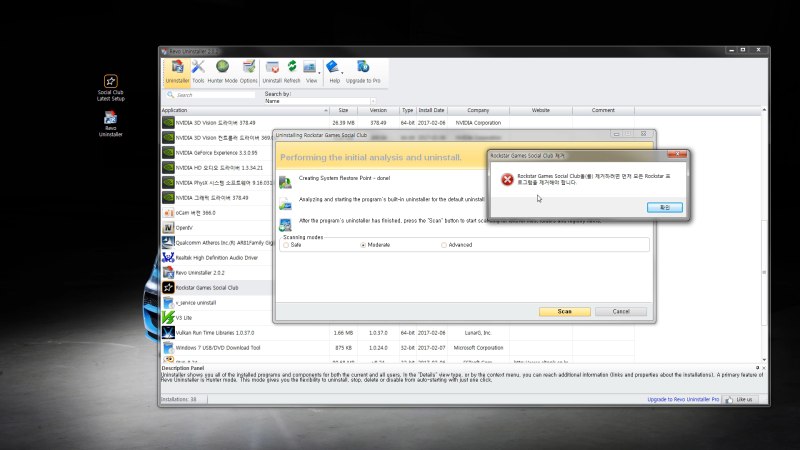Viewport: 800px width, 450px height.
Task: Sort list by Size column header
Action: 343,110
